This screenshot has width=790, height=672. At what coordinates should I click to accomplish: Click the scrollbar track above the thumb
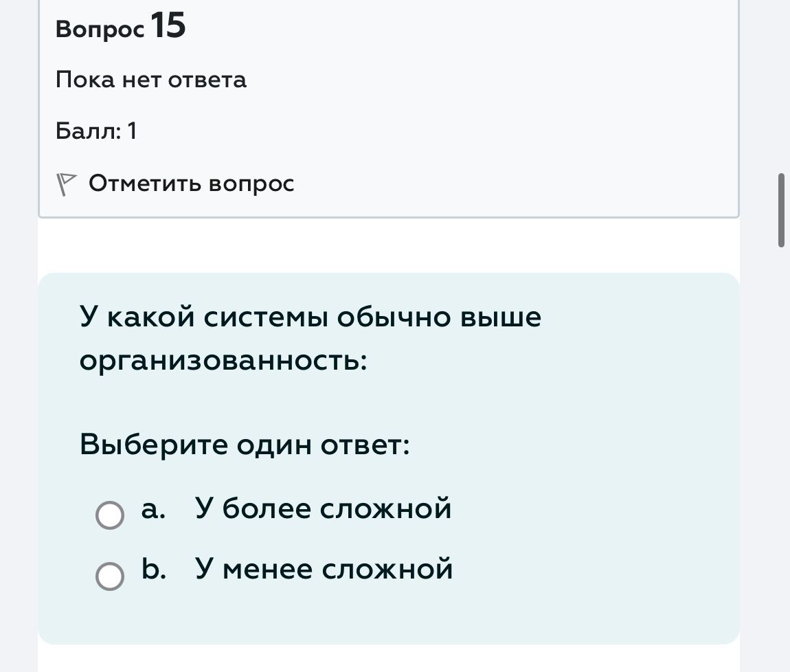(x=782, y=86)
